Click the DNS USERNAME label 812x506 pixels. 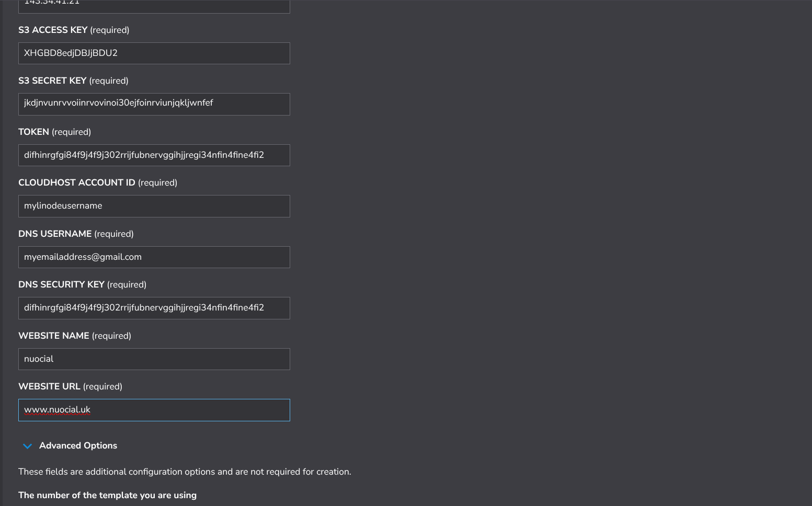[55, 234]
